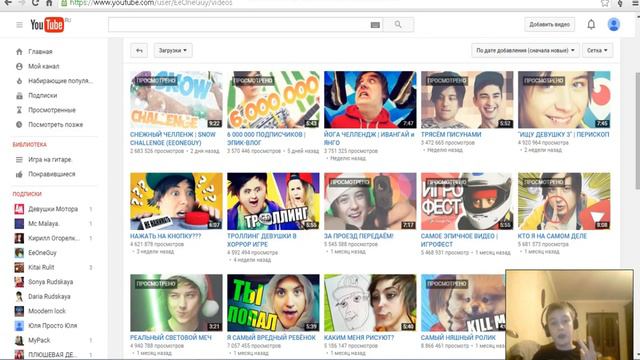Viewport: 640px width, 360px height.
Task: Open Понравившиеся liked videos
Action: click(52, 174)
